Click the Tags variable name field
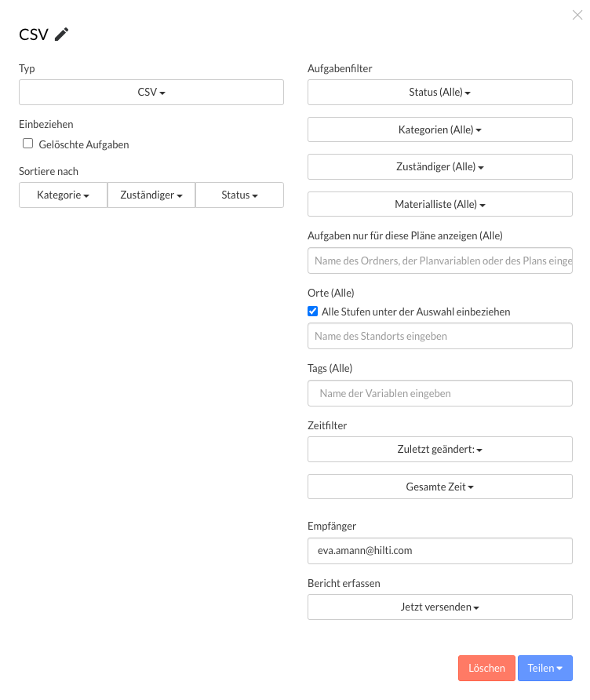The height and width of the screenshot is (700, 590). (439, 393)
